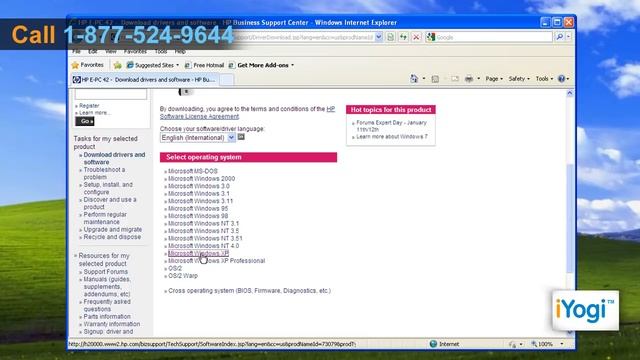
Task: Select Microsoft Windows 3.0 link
Action: coord(199,186)
